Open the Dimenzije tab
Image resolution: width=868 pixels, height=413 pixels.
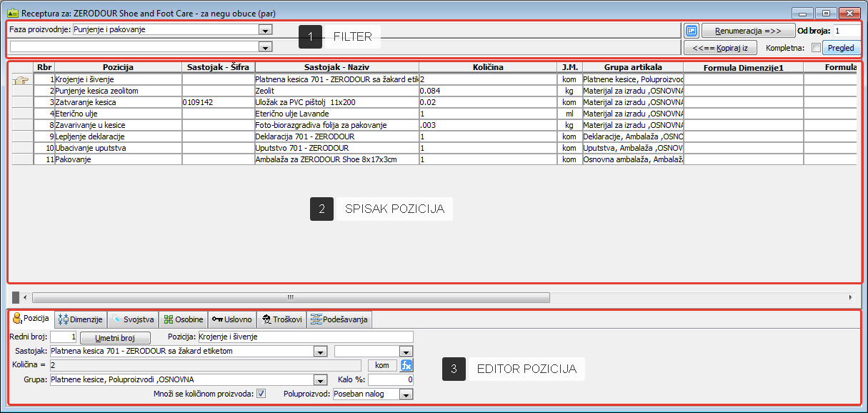point(81,319)
